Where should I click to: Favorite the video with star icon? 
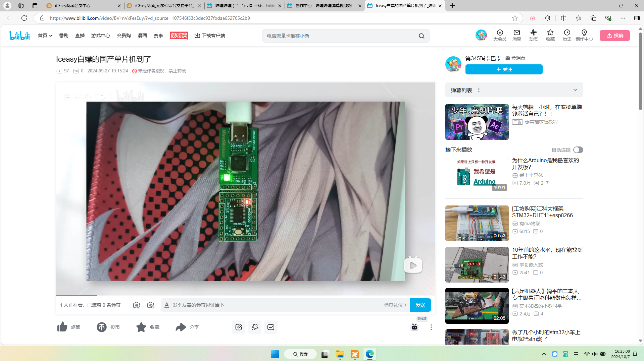[141, 327]
